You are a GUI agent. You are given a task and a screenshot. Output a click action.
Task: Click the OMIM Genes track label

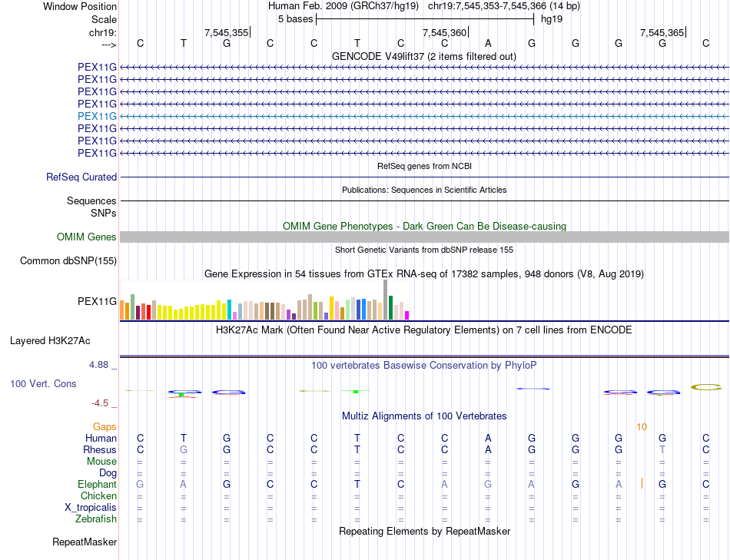(86, 237)
